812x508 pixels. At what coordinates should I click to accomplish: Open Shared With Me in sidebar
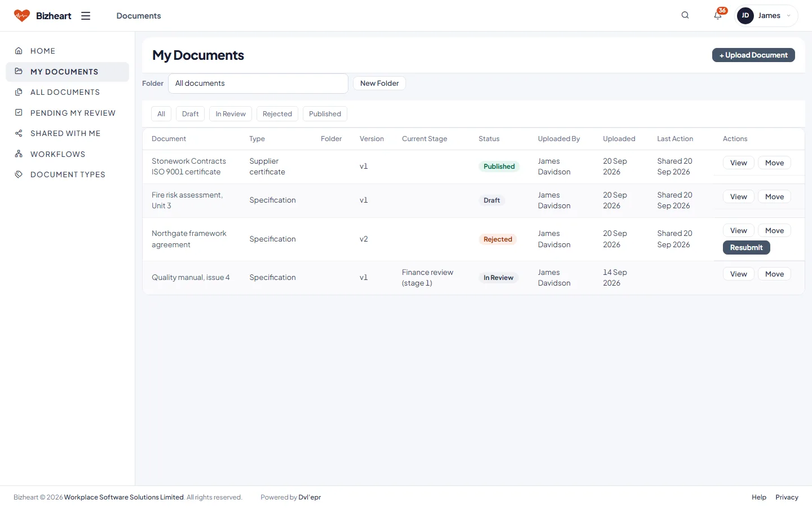[x=67, y=133]
